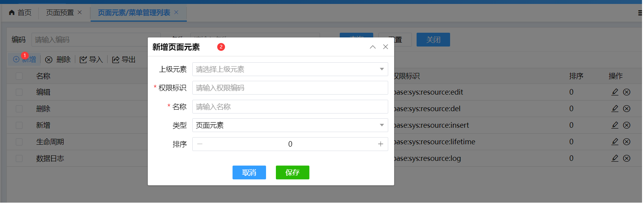Close the 页面元素/菜单管理列表 tab

click(176, 12)
